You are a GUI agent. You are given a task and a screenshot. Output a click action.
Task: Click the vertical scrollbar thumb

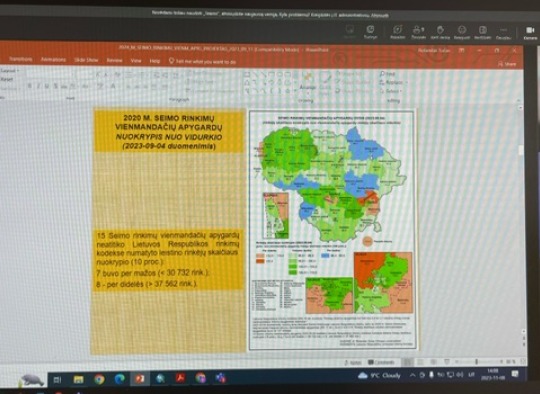(521, 150)
